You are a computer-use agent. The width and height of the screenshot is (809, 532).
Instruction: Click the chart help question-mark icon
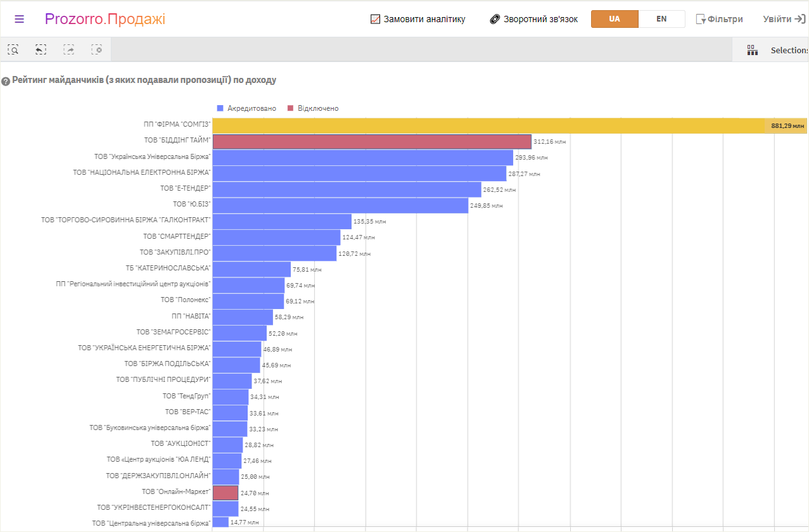click(x=6, y=81)
